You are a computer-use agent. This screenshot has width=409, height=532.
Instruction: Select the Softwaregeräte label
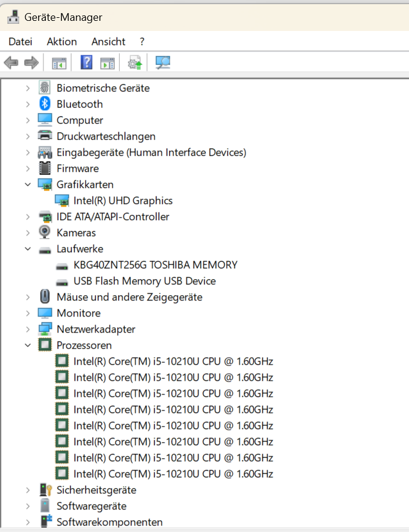91,506
